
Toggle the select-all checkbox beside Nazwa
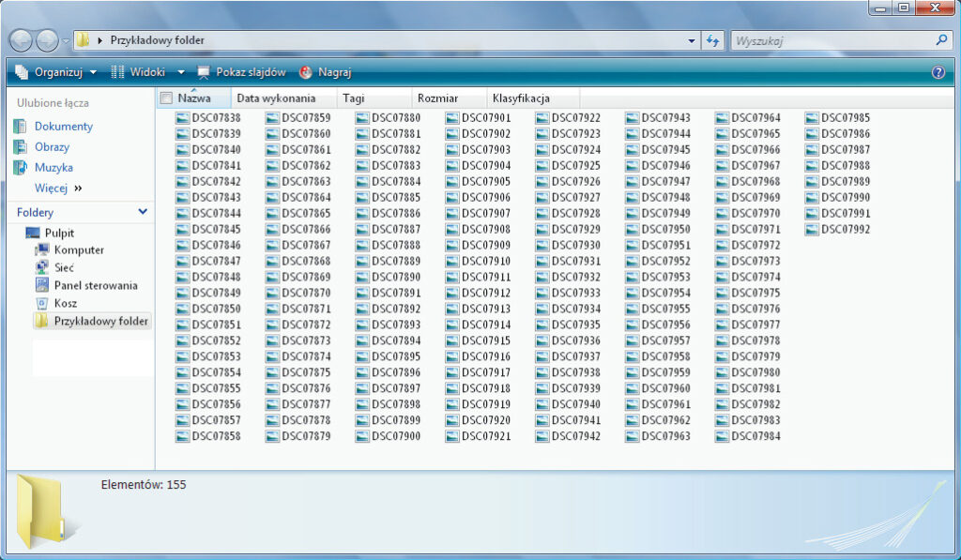pos(166,98)
